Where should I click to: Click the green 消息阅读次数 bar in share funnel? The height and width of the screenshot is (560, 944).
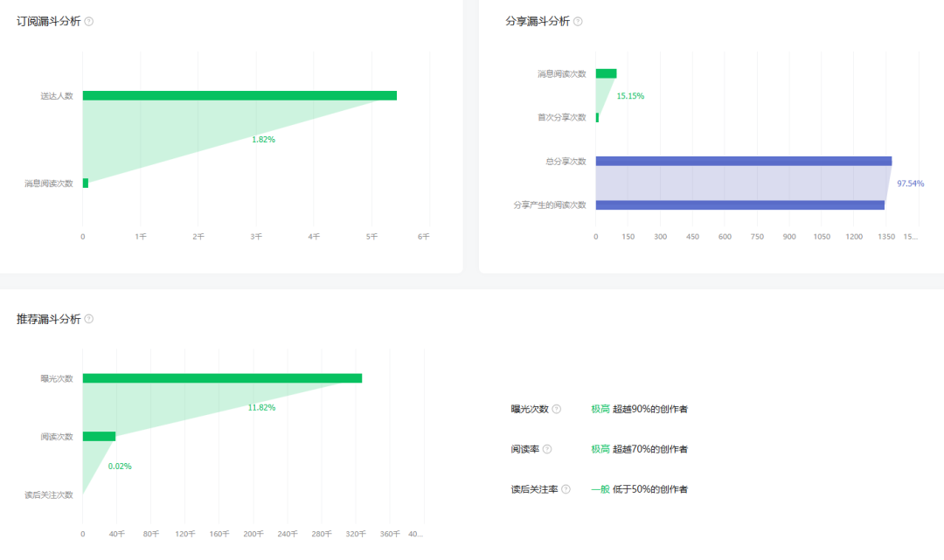tap(607, 74)
